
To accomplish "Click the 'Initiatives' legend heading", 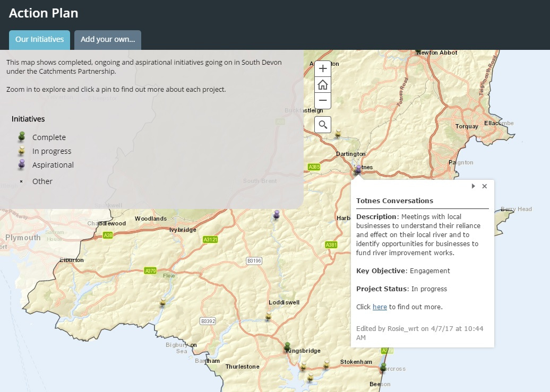I will (28, 119).
